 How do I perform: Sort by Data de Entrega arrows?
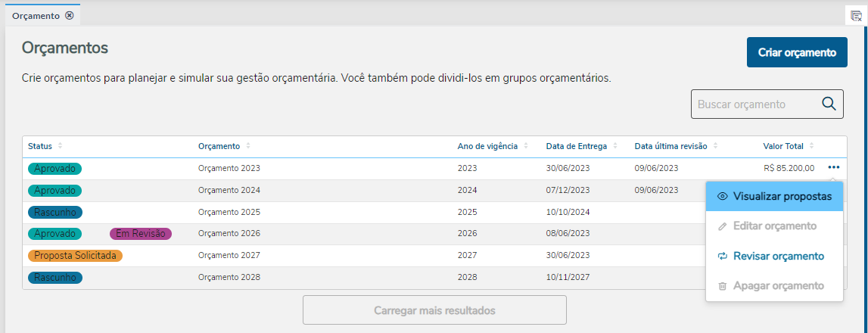pos(615,146)
